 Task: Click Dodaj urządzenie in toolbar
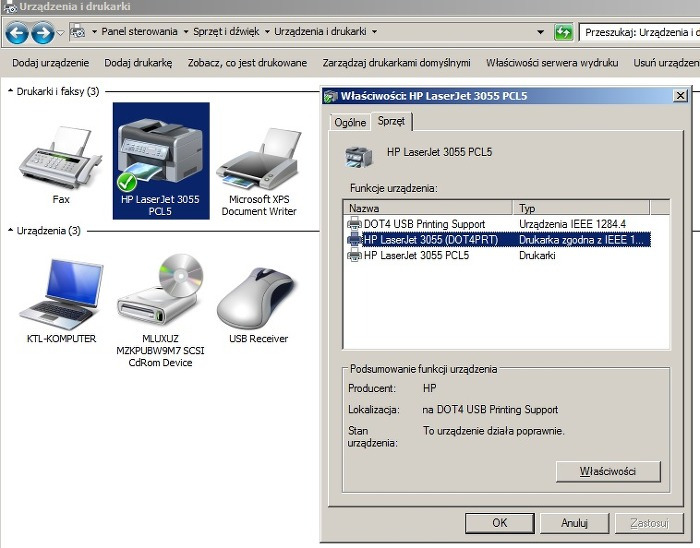(x=50, y=63)
